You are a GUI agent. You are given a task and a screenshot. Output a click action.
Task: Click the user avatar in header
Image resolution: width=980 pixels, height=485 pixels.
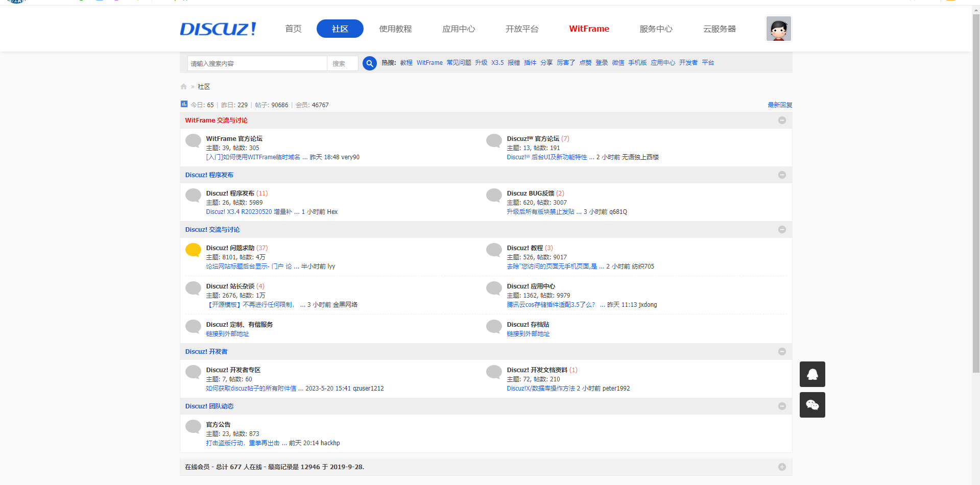click(778, 29)
